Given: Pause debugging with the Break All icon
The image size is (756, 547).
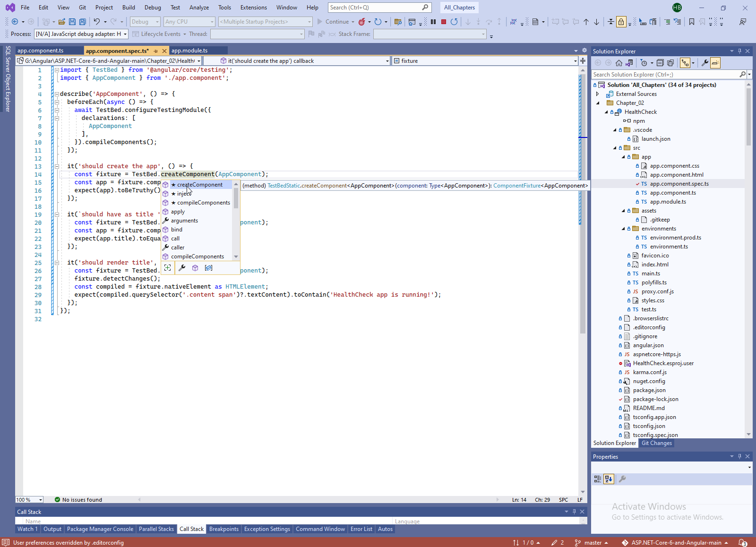Looking at the screenshot, I should tap(433, 22).
